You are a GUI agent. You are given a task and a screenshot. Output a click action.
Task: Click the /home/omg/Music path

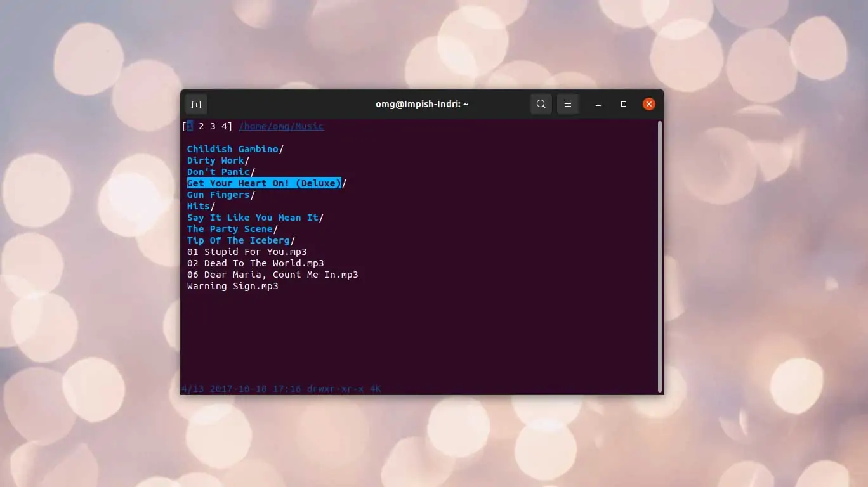(281, 126)
